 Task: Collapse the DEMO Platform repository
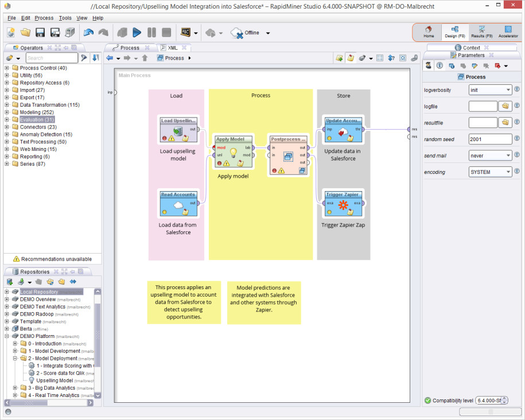point(7,336)
